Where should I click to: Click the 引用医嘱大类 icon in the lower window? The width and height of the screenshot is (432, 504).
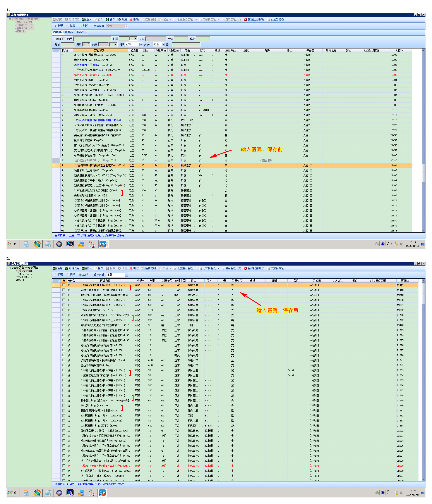point(223,268)
